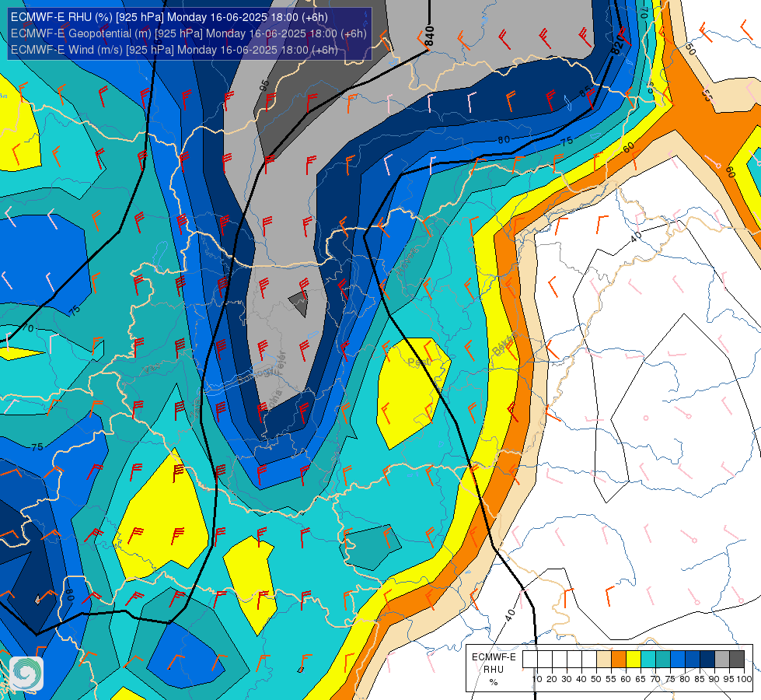Click the '55' humidity contour label on map

click(x=707, y=96)
